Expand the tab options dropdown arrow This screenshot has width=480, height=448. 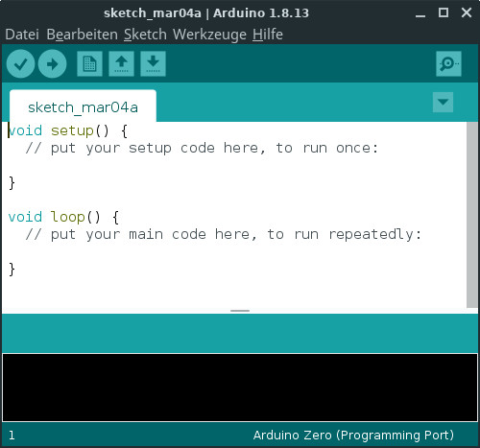(x=443, y=103)
